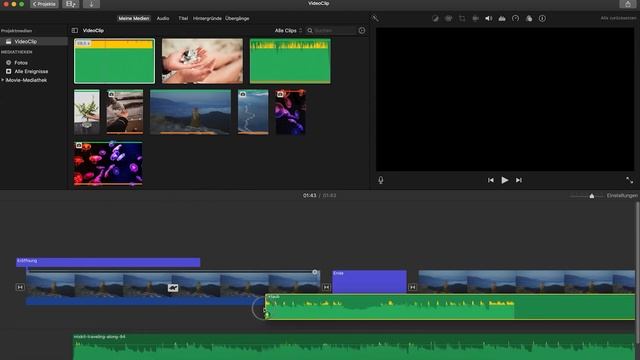
Task: Open noise reduction and equalizer tool
Action: point(502,18)
